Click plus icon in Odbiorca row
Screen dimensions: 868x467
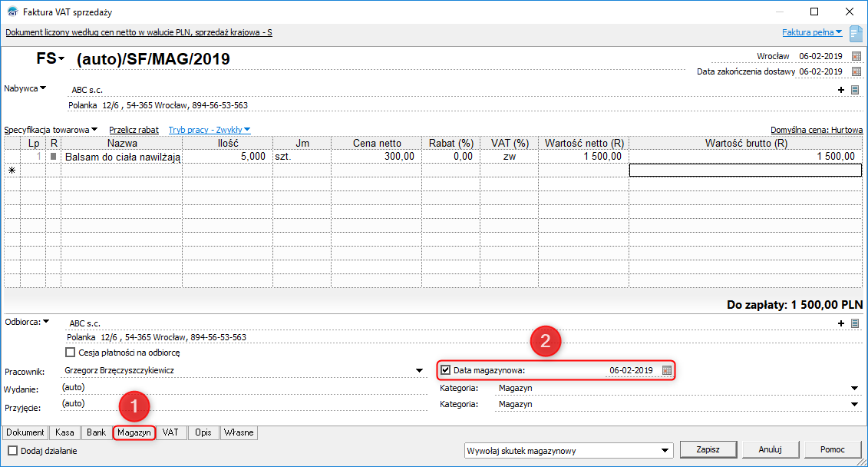click(842, 323)
